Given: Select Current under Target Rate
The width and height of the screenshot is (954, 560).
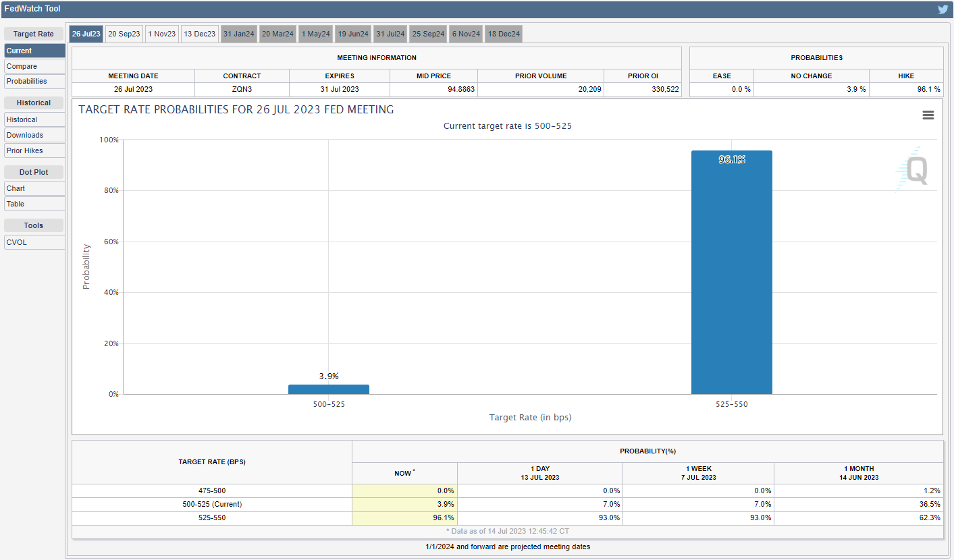Looking at the screenshot, I should [34, 51].
